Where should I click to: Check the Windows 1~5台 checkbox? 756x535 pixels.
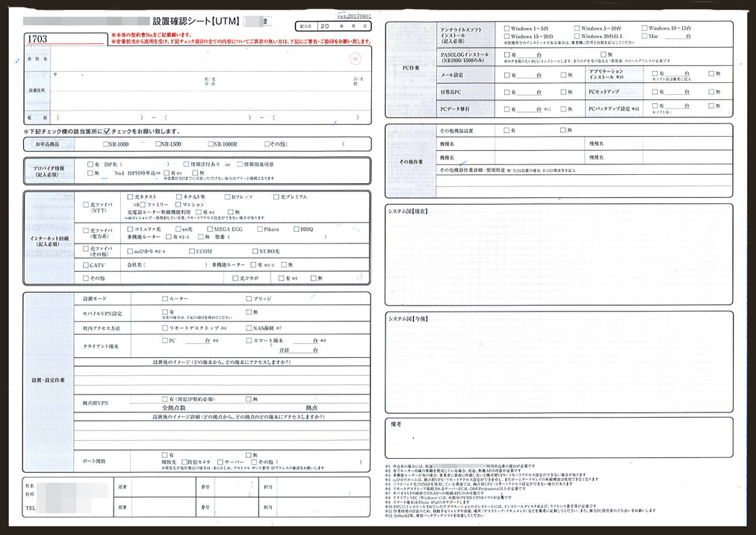tap(506, 28)
